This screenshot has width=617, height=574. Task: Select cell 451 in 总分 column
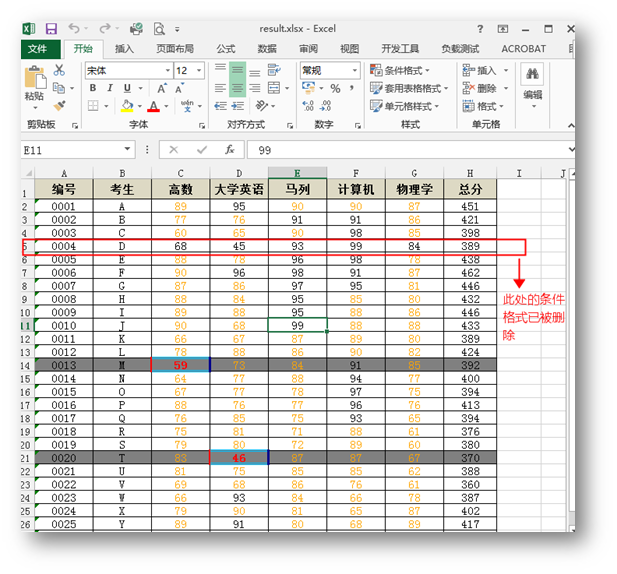[470, 206]
